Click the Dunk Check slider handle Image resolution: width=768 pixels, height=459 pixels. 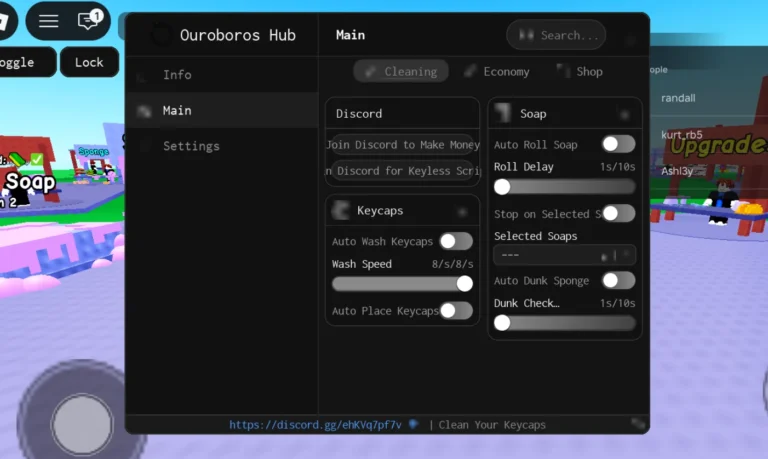[x=502, y=323]
